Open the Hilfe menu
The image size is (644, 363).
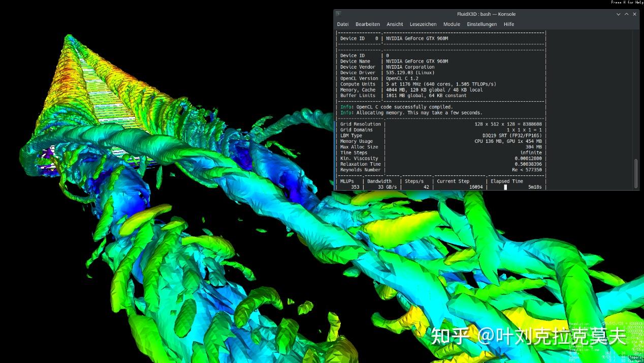508,24
